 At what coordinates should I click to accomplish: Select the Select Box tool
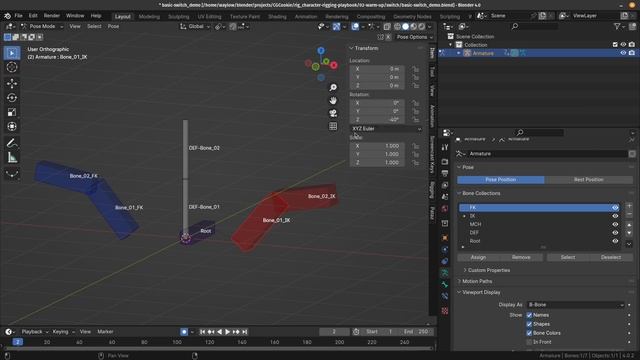pos(12,53)
